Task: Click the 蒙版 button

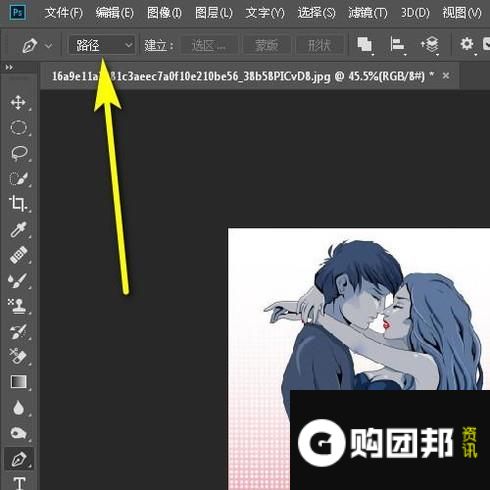Action: coord(267,45)
